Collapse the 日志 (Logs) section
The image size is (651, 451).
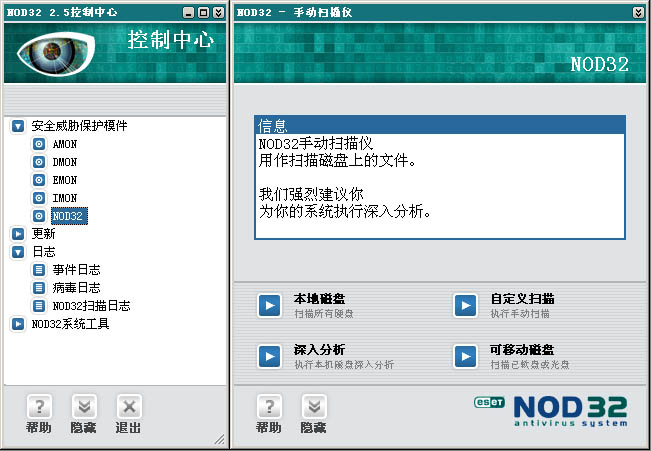18,252
